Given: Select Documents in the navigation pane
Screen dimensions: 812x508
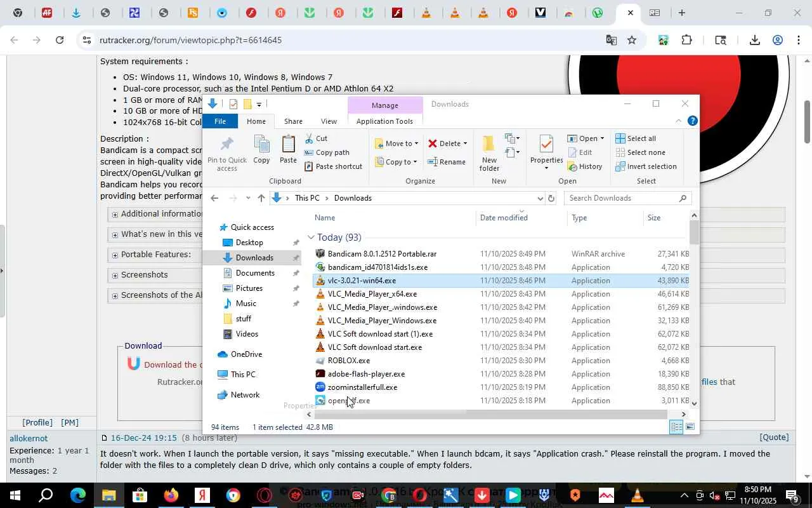Looking at the screenshot, I should click(x=255, y=273).
